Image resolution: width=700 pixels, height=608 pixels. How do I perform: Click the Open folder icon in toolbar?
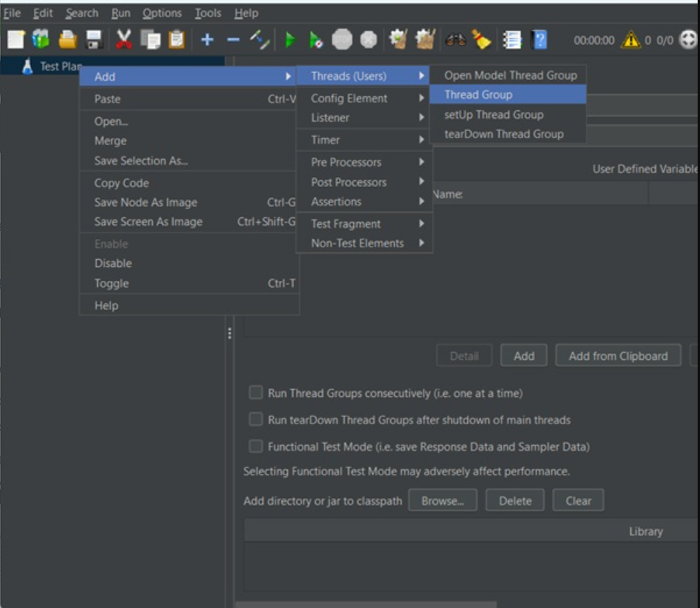click(x=68, y=40)
